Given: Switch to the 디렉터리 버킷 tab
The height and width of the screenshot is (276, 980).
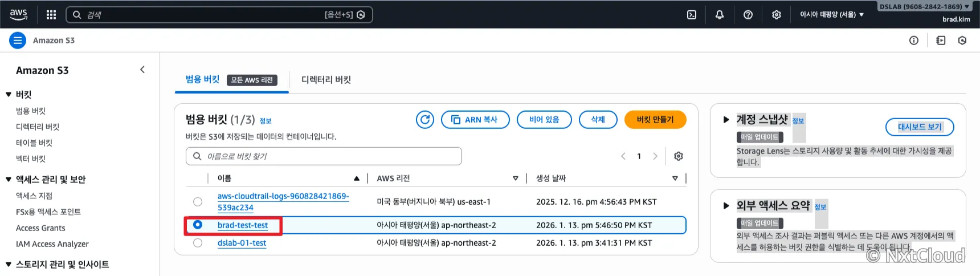Looking at the screenshot, I should click(326, 80).
